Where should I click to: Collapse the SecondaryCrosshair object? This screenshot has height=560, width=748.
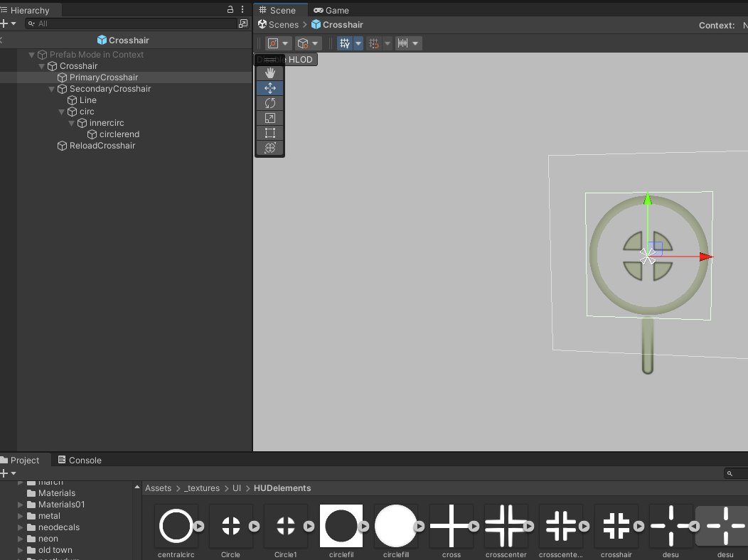(51, 89)
